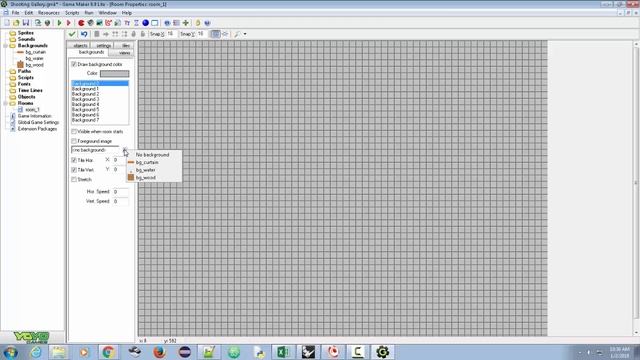Enable the Foreground image checkbox
Viewport: 640px width, 360px height.
click(x=74, y=141)
